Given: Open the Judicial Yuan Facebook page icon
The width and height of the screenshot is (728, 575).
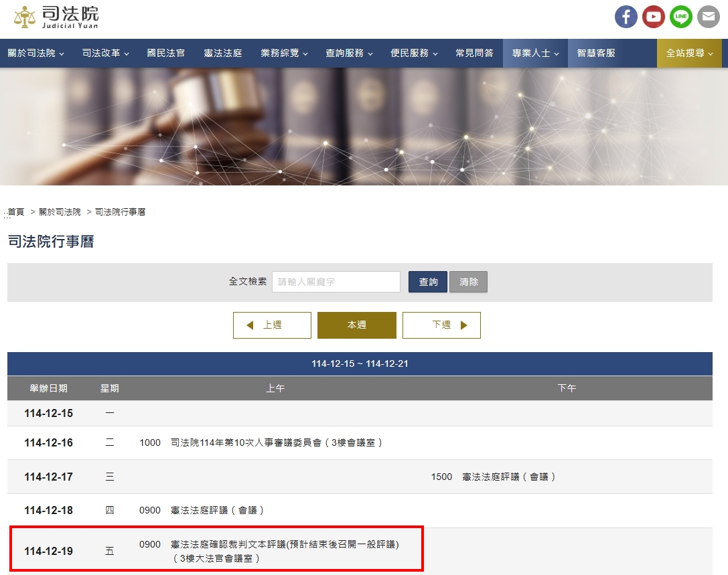Looking at the screenshot, I should pos(626,17).
